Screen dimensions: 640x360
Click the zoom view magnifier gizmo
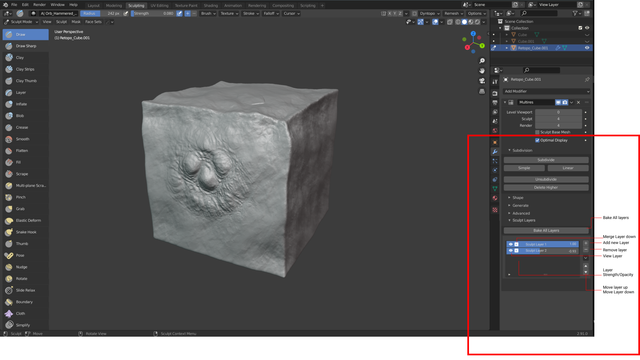pos(482,61)
